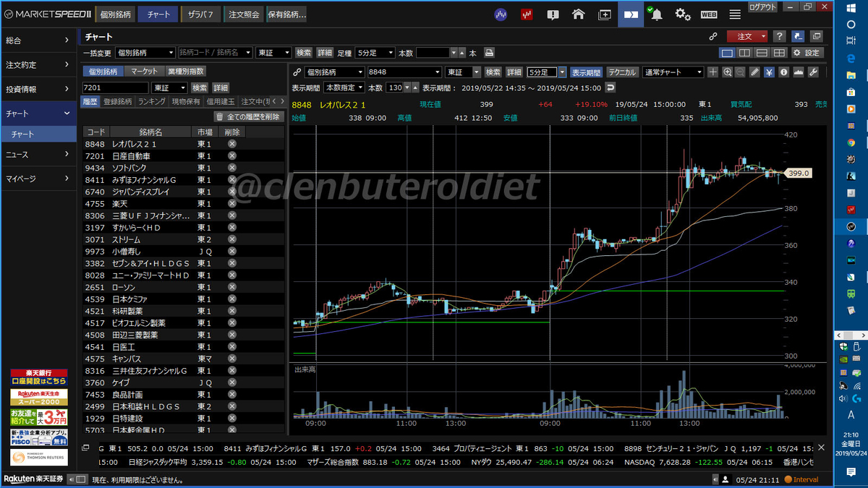The image size is (868, 488).
Task: Click the pop-out arrow icon beside help
Action: pos(798,36)
